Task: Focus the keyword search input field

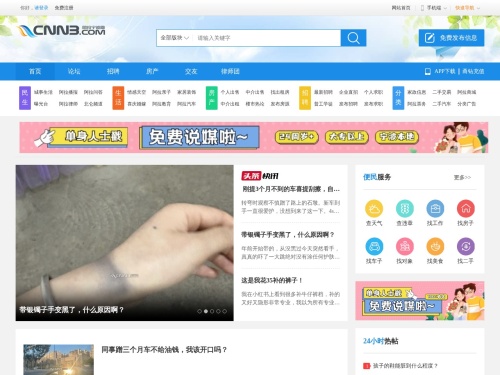Action: click(267, 38)
